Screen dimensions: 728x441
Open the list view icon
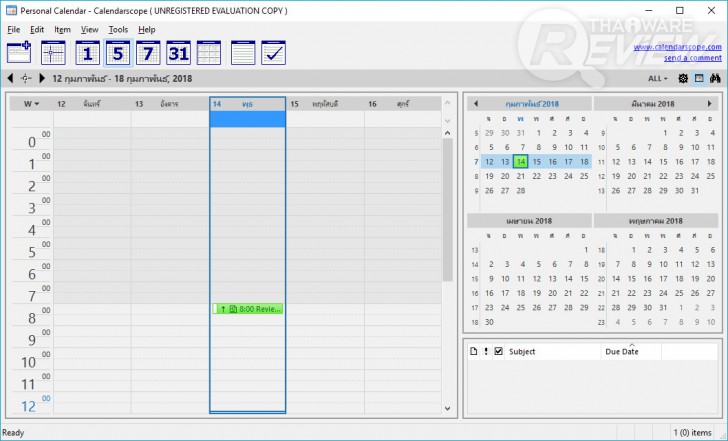[x=243, y=52]
